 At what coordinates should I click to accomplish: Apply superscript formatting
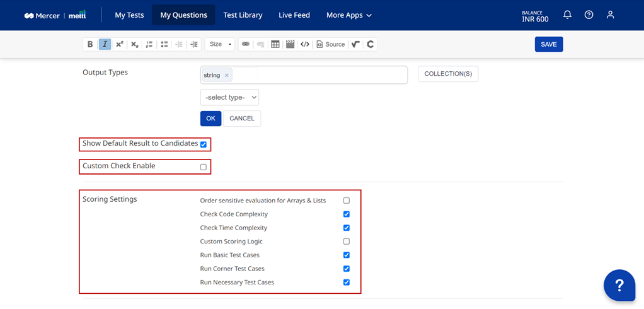(x=119, y=44)
